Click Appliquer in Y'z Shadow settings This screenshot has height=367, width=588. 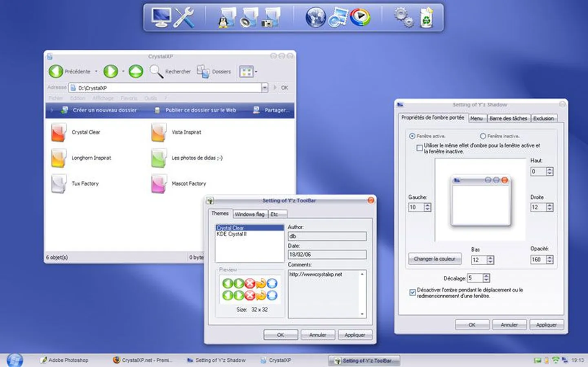(546, 325)
